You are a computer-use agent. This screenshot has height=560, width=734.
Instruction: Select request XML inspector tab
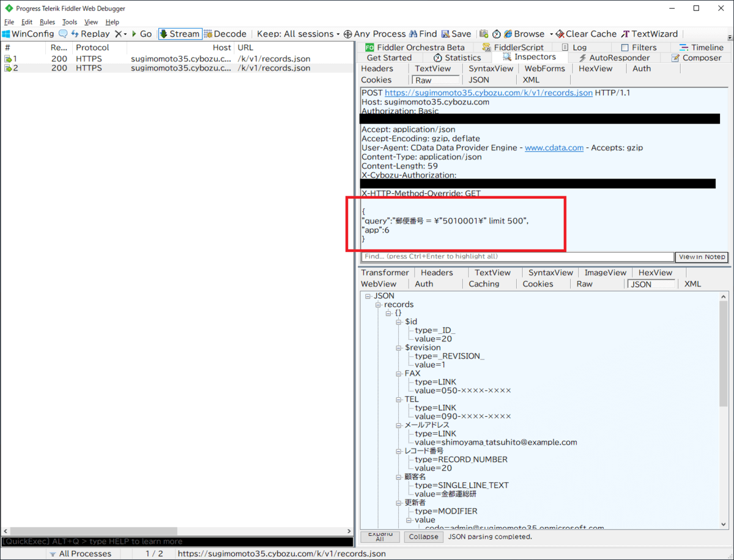point(531,80)
